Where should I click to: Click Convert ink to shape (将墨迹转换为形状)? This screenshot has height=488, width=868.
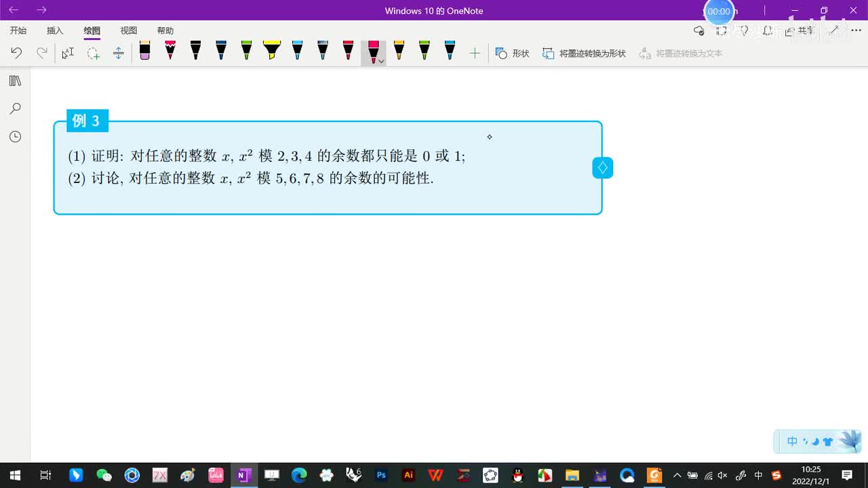pyautogui.click(x=584, y=53)
